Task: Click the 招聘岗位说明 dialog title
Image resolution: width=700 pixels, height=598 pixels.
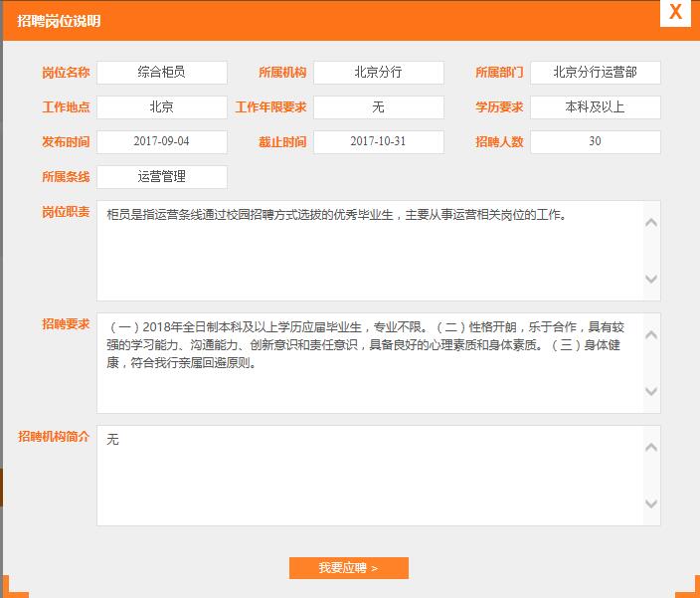Action: [x=59, y=21]
